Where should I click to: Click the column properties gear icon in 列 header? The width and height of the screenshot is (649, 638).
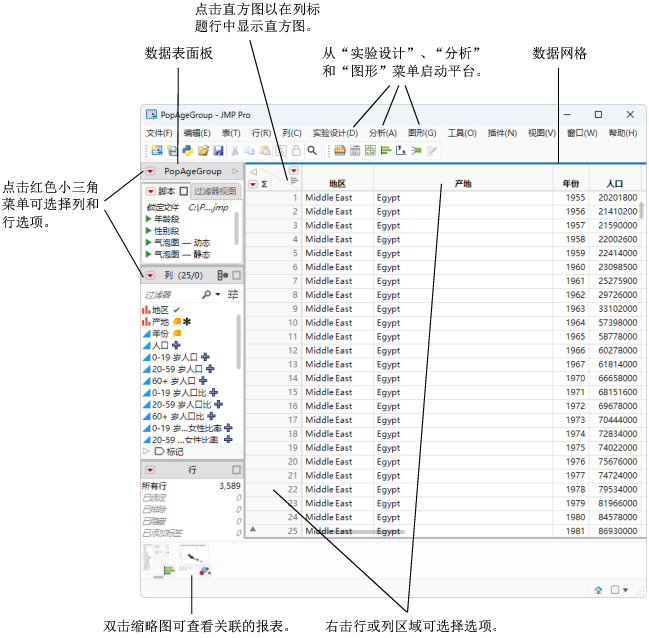click(x=223, y=275)
